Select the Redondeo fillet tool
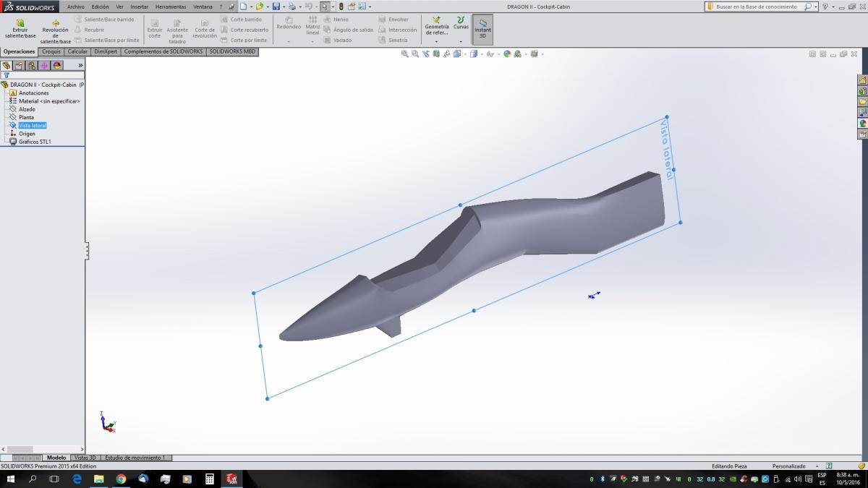 (x=289, y=23)
